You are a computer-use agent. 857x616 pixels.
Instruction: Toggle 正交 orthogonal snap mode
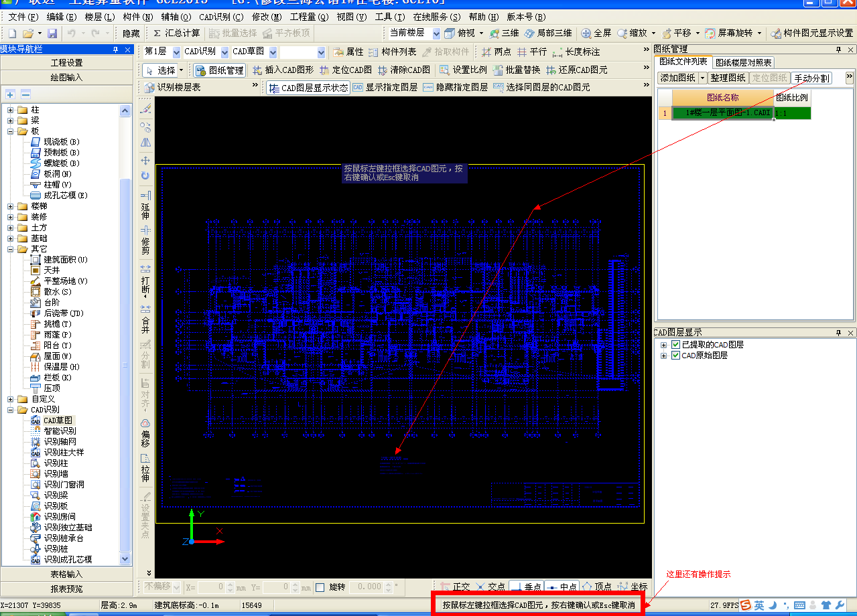click(x=454, y=587)
